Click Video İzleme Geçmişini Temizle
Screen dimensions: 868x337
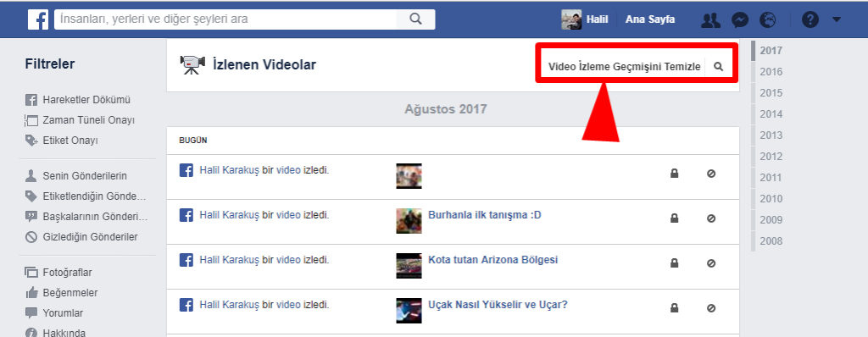click(625, 67)
